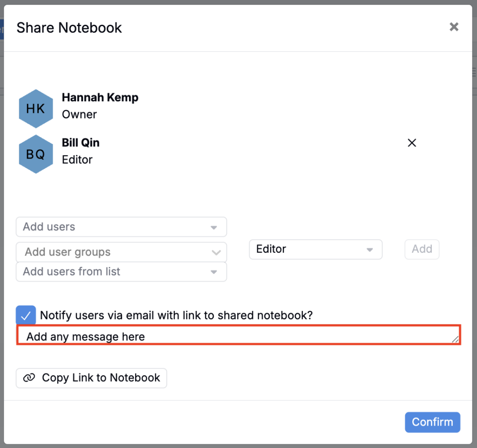477x448 pixels.
Task: Click the Confirm button
Action: pos(432,422)
